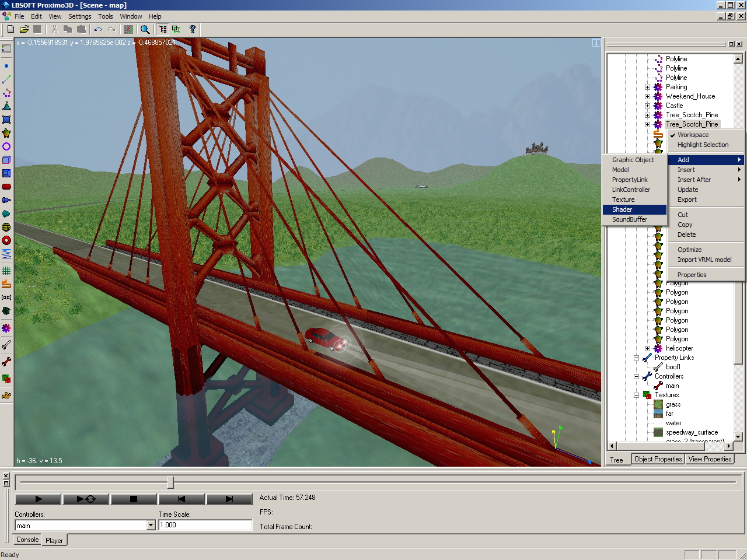Click the Open file toolbar icon
This screenshot has height=560, width=747.
[x=24, y=29]
